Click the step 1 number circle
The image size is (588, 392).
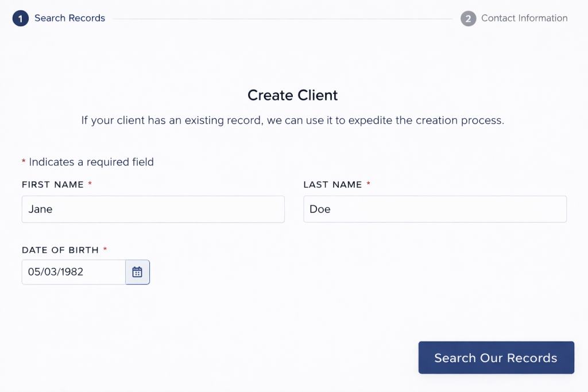(x=20, y=19)
